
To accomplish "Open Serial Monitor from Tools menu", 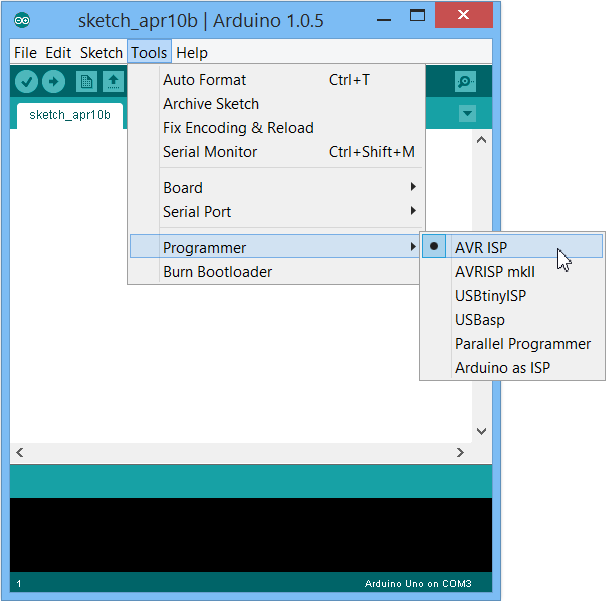I will pyautogui.click(x=276, y=152).
